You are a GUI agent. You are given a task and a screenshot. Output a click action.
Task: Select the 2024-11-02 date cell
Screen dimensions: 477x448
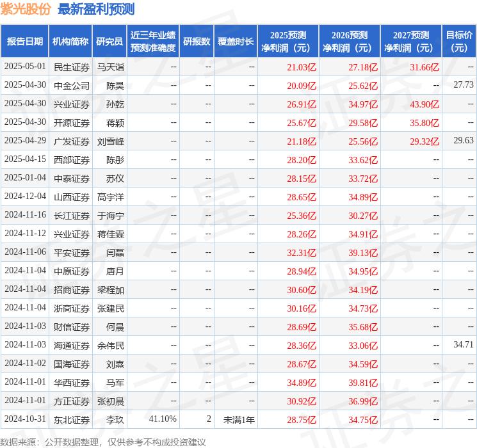pyautogui.click(x=25, y=363)
